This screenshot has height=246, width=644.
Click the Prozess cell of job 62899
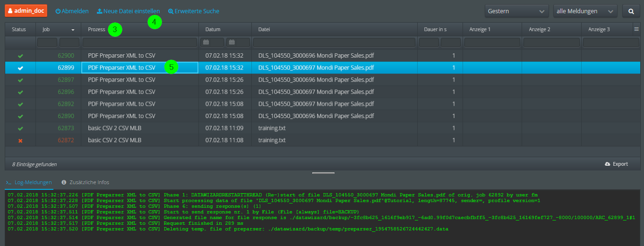[140, 68]
